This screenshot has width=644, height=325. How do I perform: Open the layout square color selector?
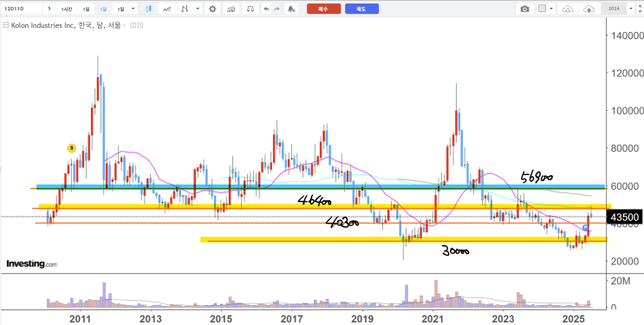tap(542, 9)
